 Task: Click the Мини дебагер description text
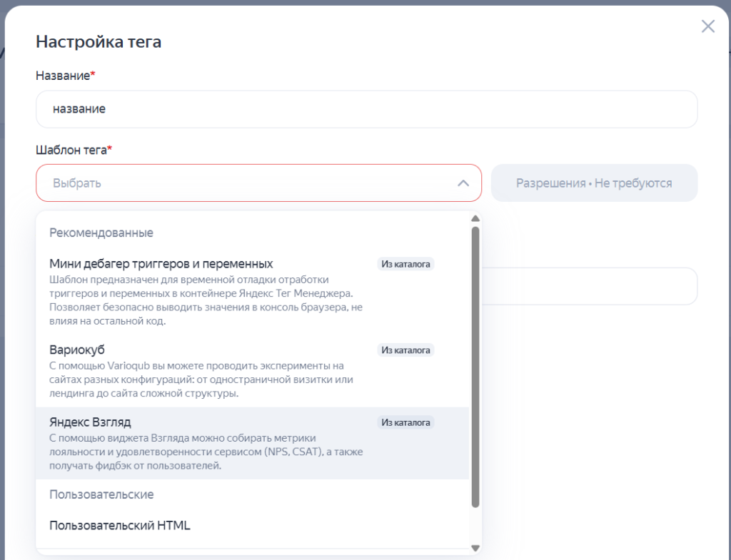pyautogui.click(x=206, y=300)
